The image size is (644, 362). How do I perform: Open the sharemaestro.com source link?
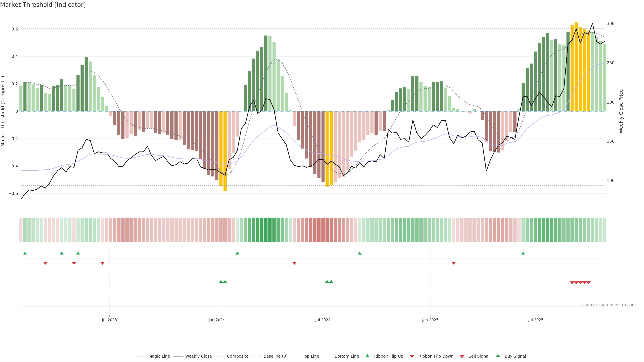609,305
